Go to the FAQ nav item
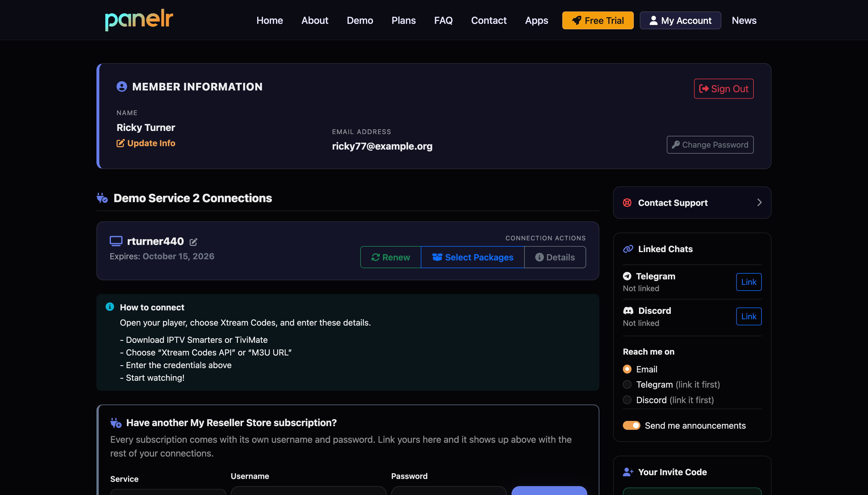The width and height of the screenshot is (868, 495). tap(443, 20)
